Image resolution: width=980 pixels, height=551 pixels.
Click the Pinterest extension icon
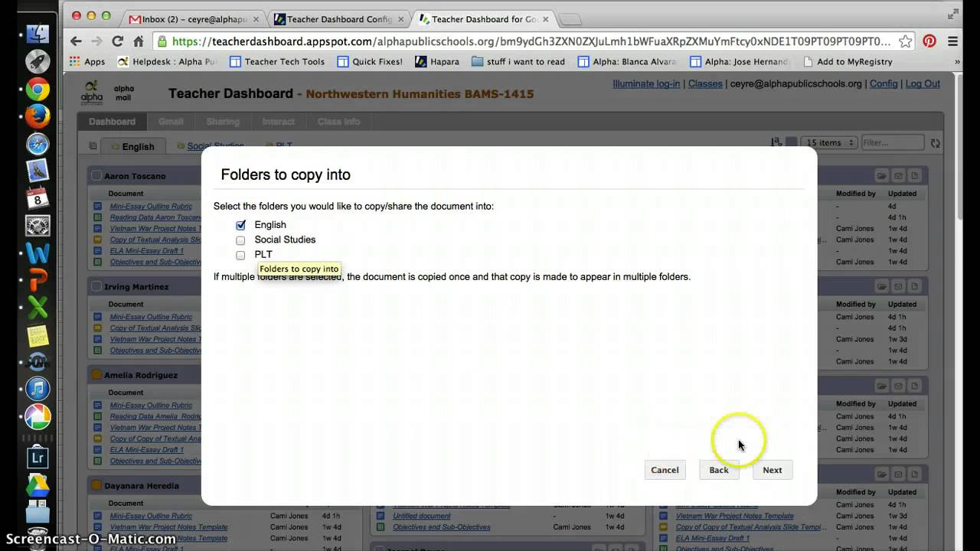tap(929, 41)
